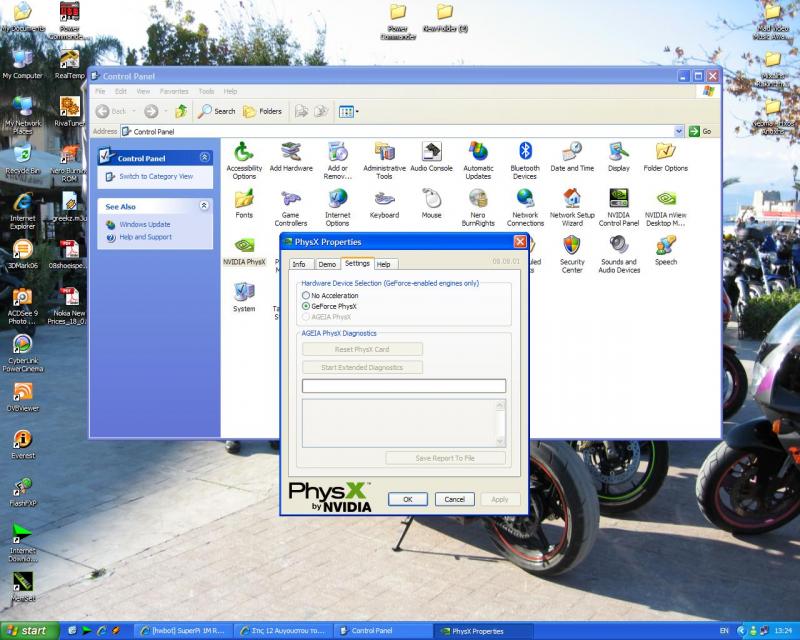Image resolution: width=800 pixels, height=640 pixels.
Task: Select No Acceleration radio option
Action: click(x=330, y=295)
